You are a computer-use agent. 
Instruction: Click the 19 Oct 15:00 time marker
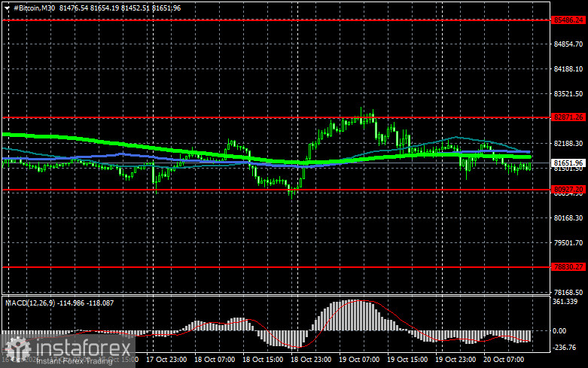coord(407,360)
